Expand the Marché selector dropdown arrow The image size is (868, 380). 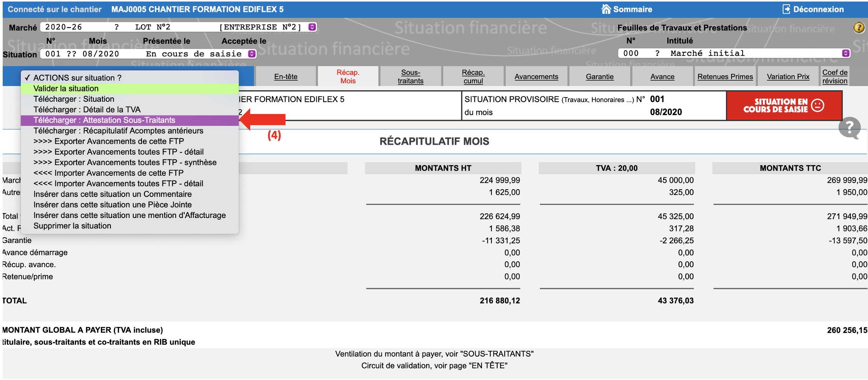coord(312,27)
